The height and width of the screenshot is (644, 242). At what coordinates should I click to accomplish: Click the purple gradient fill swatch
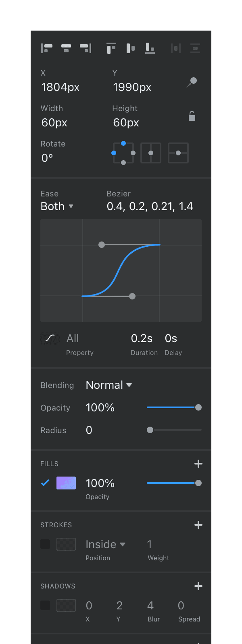66,483
